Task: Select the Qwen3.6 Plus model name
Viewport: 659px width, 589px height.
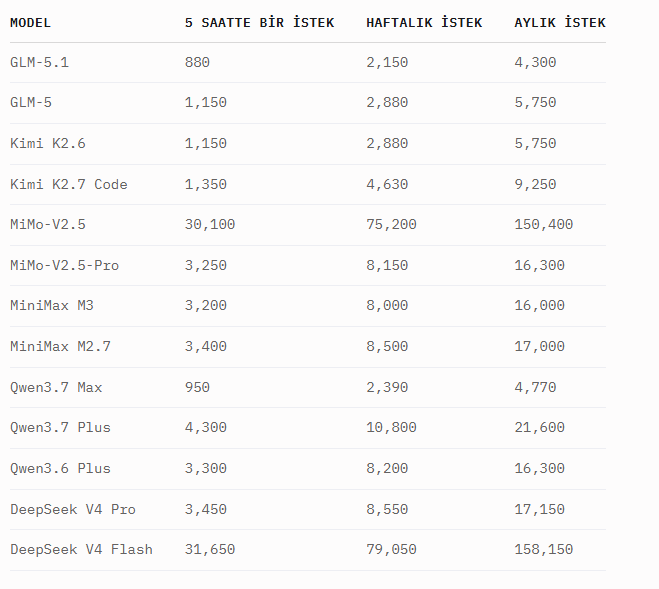Action: point(61,468)
